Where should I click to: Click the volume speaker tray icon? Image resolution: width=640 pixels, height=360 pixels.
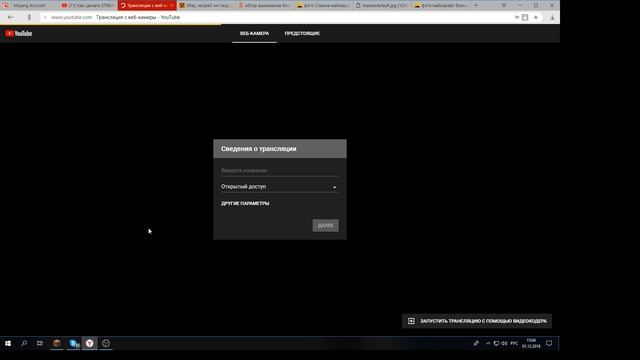tap(504, 343)
